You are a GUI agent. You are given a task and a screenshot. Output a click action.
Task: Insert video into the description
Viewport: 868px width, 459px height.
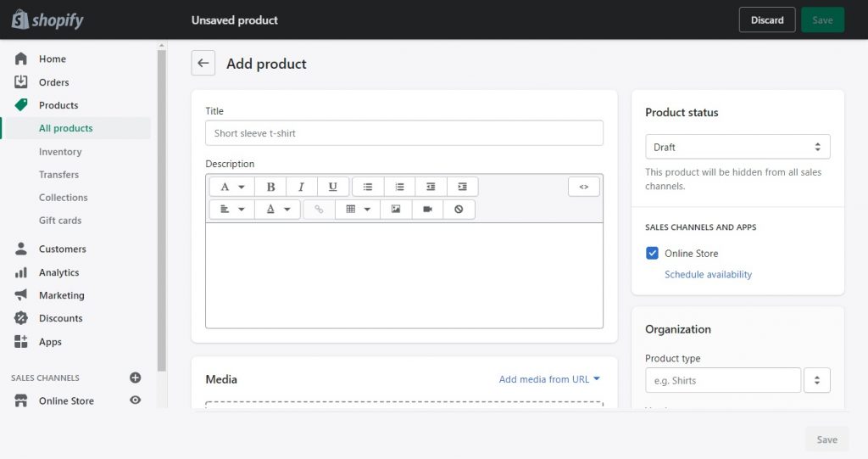tap(427, 209)
